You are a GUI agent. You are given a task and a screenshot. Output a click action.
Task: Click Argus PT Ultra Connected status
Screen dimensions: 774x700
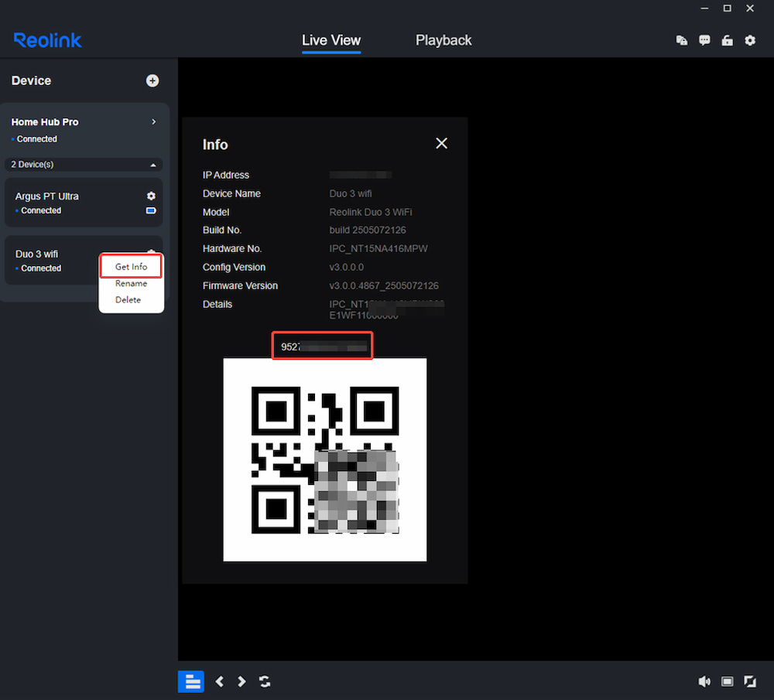[41, 210]
